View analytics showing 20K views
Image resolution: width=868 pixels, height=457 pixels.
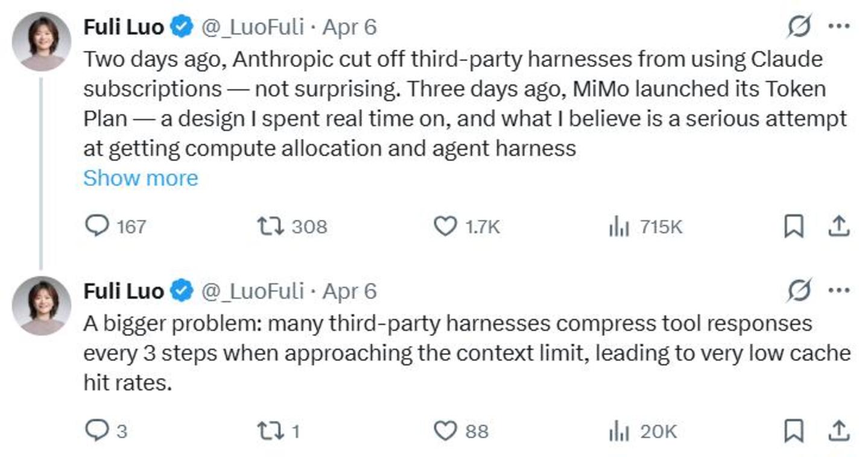[618, 432]
